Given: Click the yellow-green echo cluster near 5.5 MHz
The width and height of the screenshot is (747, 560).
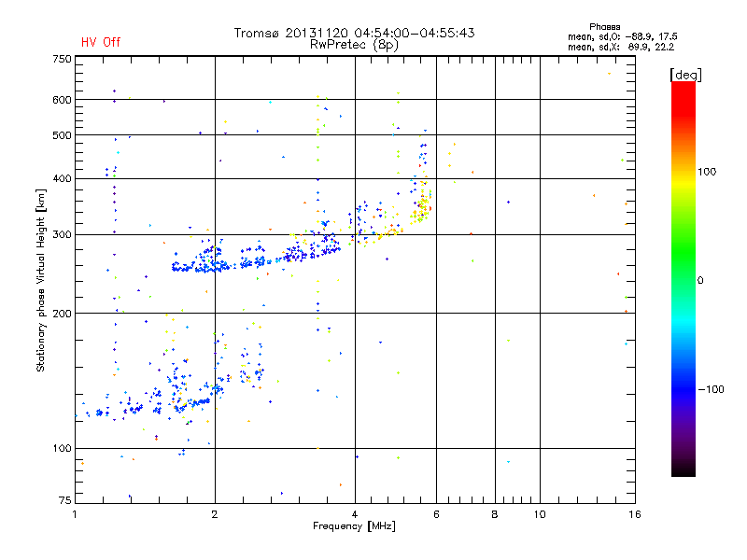Looking at the screenshot, I should point(422,207).
